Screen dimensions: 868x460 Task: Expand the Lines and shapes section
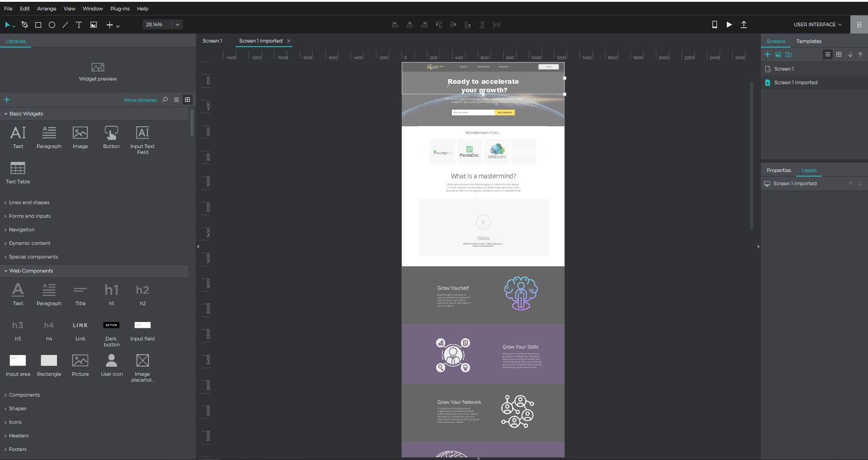point(29,202)
